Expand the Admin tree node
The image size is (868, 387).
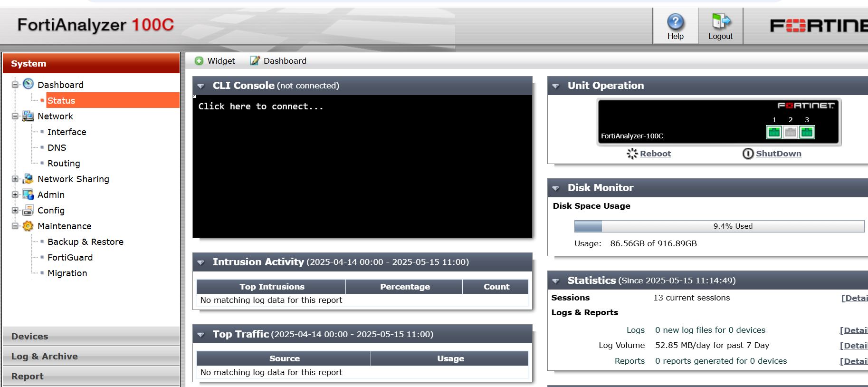[x=15, y=195]
